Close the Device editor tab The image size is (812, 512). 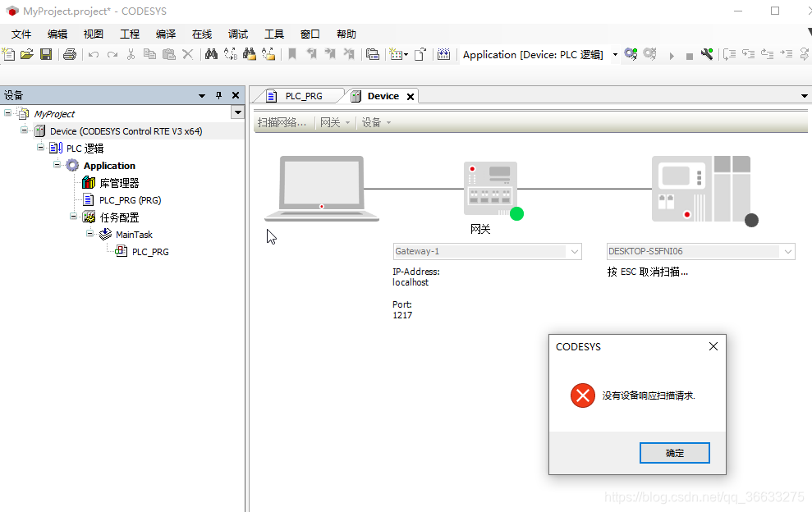(x=411, y=97)
